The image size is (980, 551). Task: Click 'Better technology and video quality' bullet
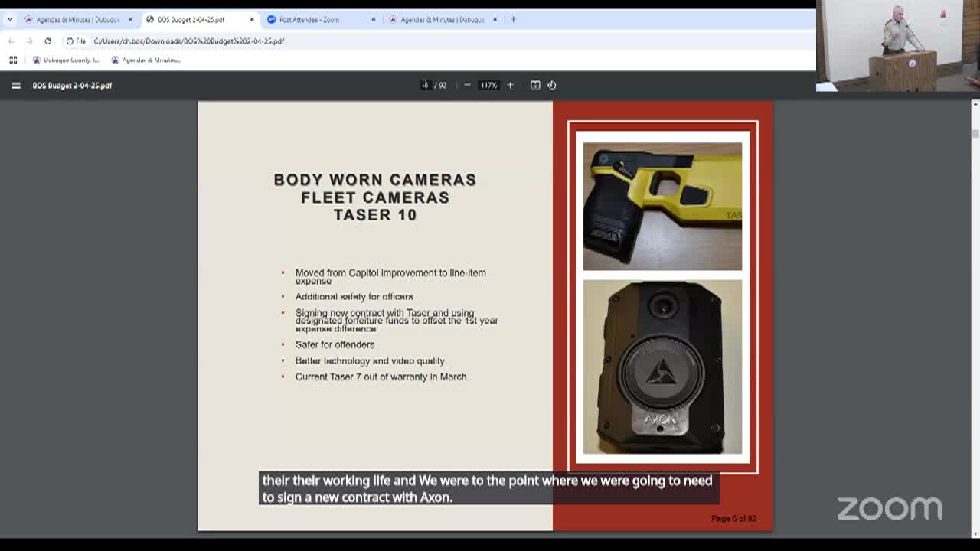[x=370, y=360]
